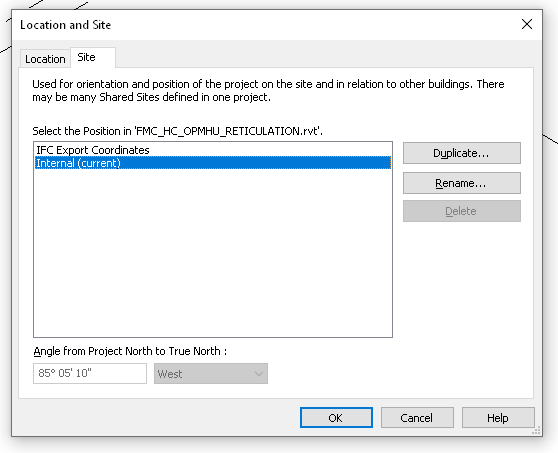Click the chevron arrow of West dropdown
This screenshot has width=558, height=453.
(x=259, y=374)
